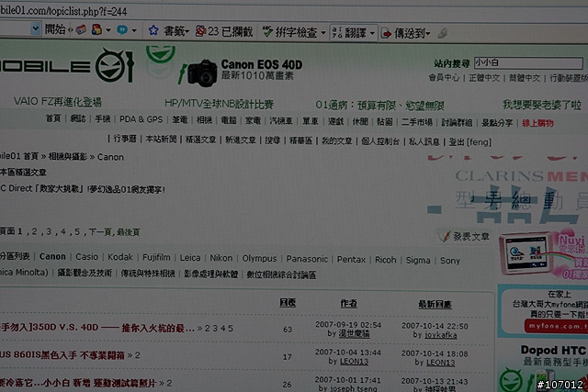This screenshot has height=392, width=588.
Task: Go to 首頁 in the main nav
Action: point(53,118)
